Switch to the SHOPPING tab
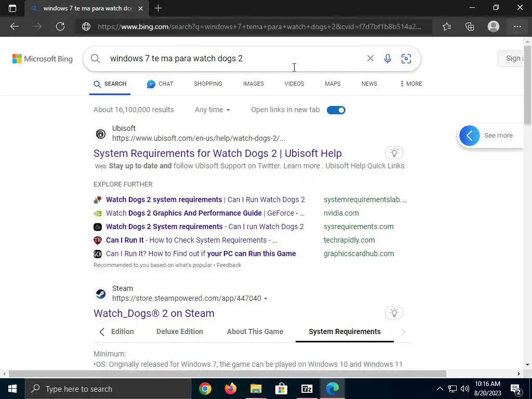The image size is (532, 399). [208, 84]
